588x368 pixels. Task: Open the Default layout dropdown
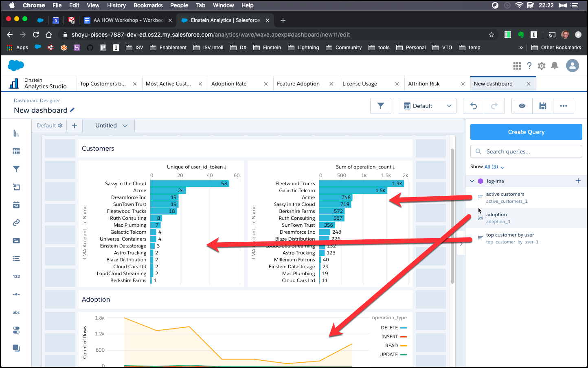(427, 106)
